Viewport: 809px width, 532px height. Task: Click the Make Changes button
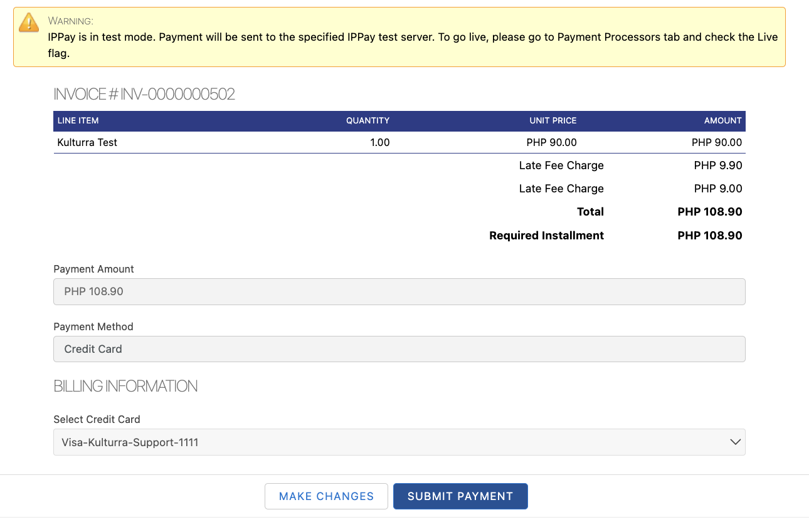coord(326,496)
